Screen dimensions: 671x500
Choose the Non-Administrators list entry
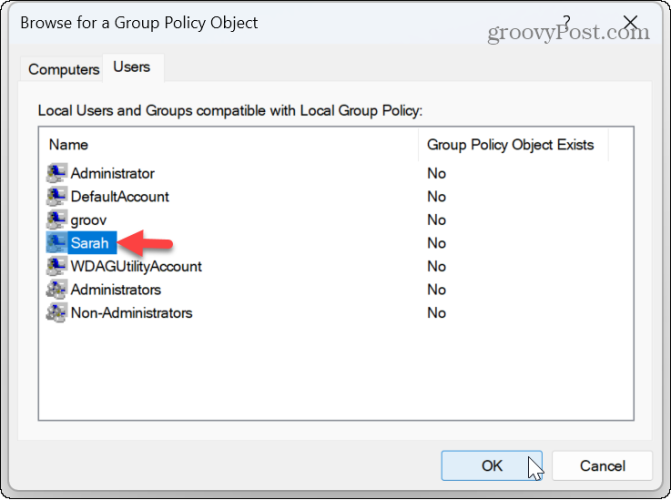pyautogui.click(x=131, y=312)
